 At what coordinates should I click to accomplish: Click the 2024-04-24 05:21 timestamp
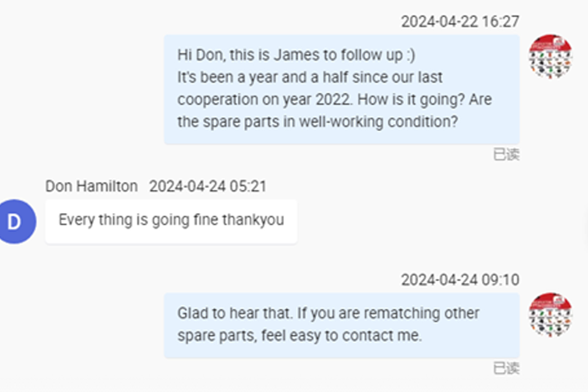pos(208,186)
